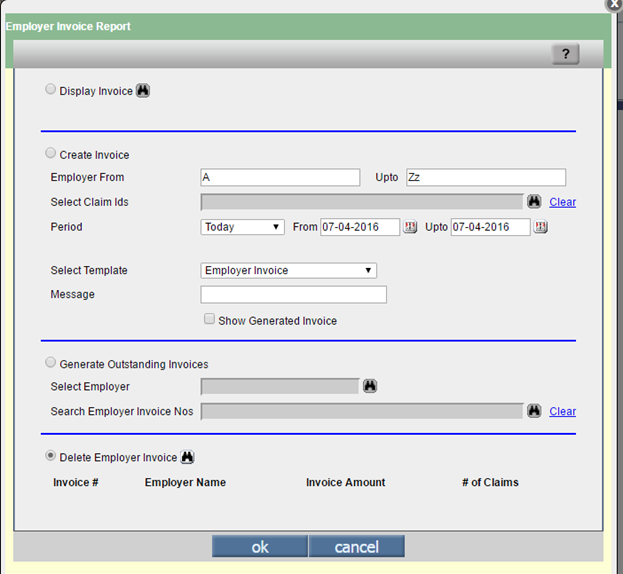Focus the employer Upto field containing Zz
The height and width of the screenshot is (574, 623).
click(486, 177)
